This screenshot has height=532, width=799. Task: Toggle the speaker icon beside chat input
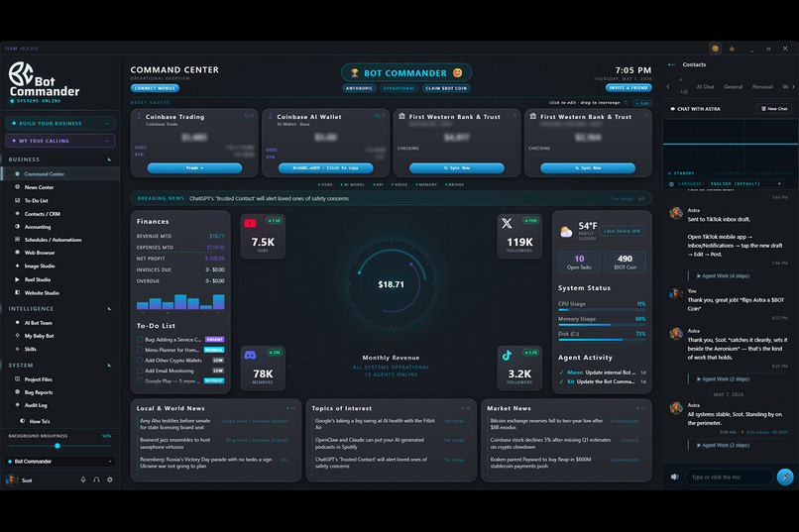click(675, 478)
